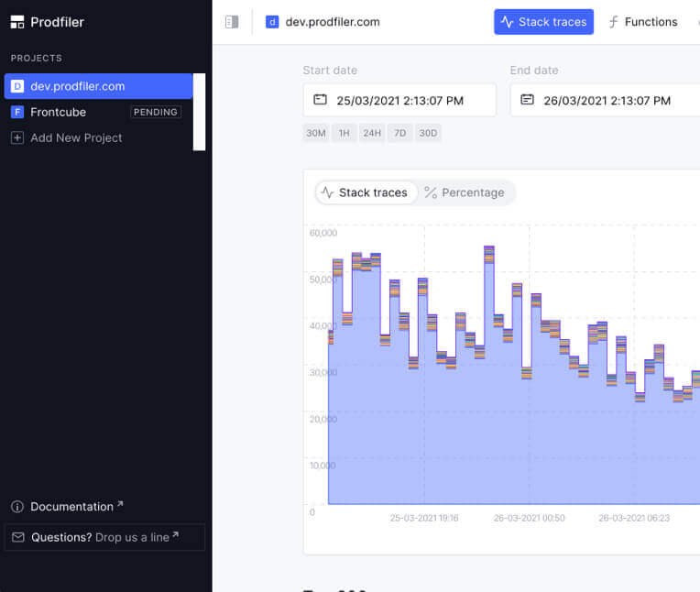Click the plus icon for Add New Project
The height and width of the screenshot is (592, 700).
coord(17,137)
